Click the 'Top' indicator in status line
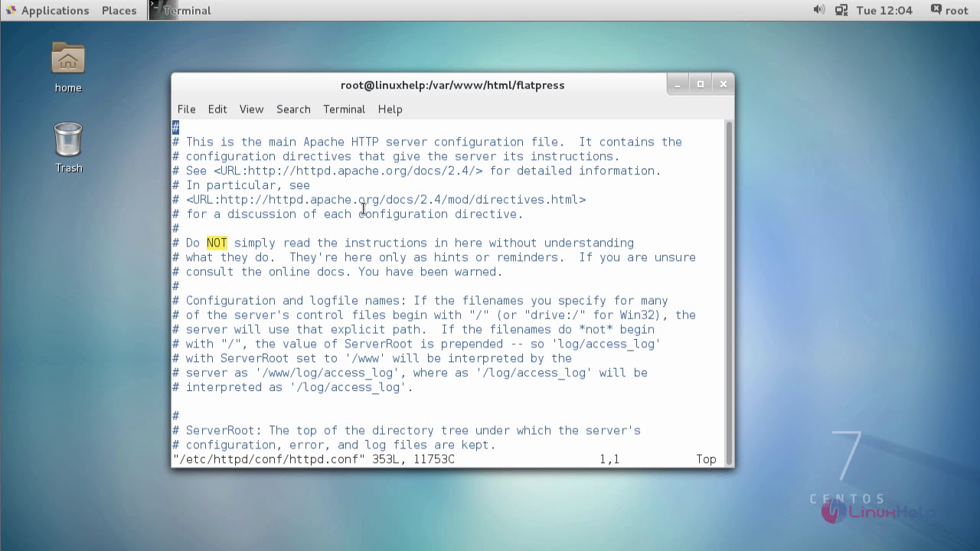The image size is (980, 551). click(706, 459)
